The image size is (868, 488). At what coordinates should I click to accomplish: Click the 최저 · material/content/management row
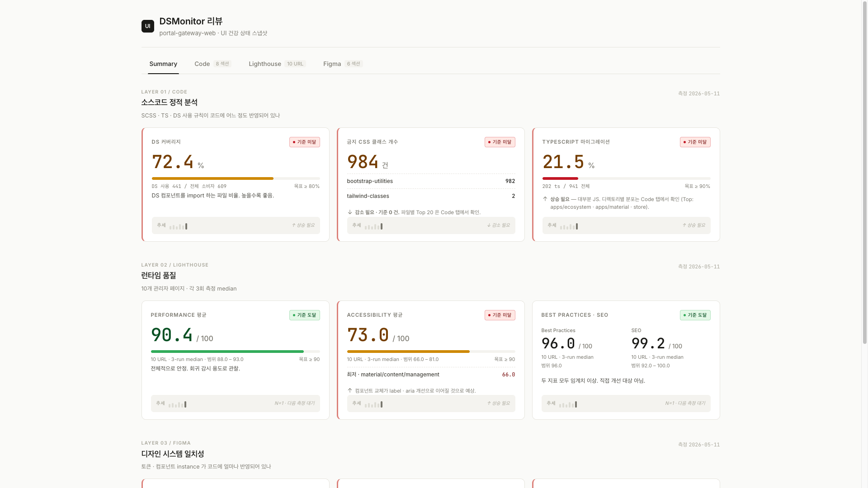coord(431,375)
